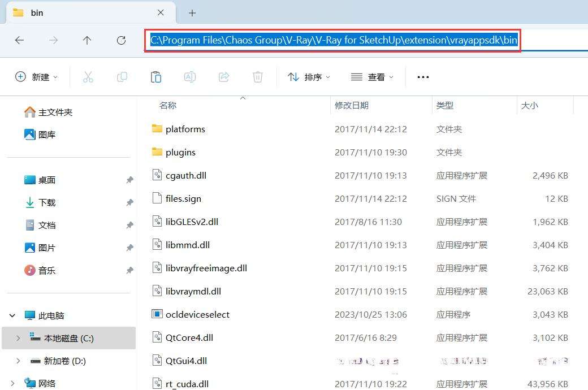Click the pin icon beside 文档
The height and width of the screenshot is (390, 588).
[x=129, y=225]
